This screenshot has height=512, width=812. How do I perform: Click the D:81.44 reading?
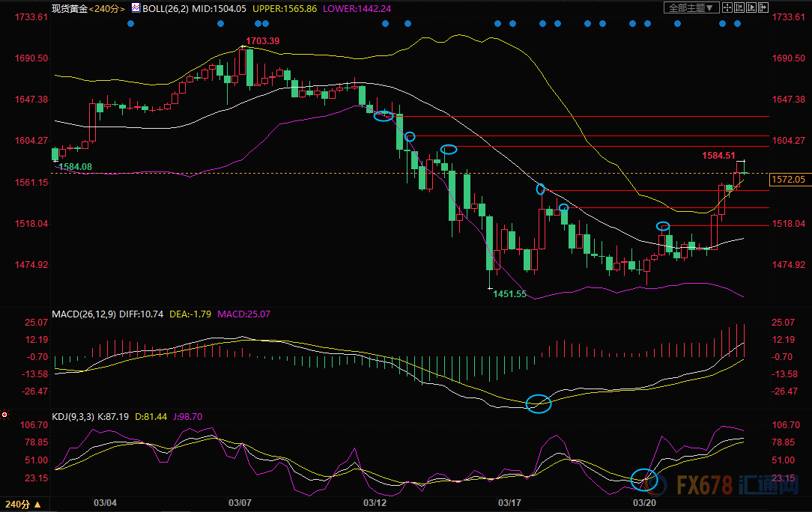tap(151, 417)
